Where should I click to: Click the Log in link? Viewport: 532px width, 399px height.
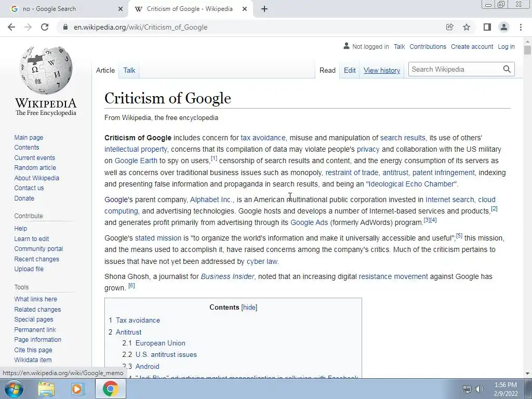coord(506,46)
